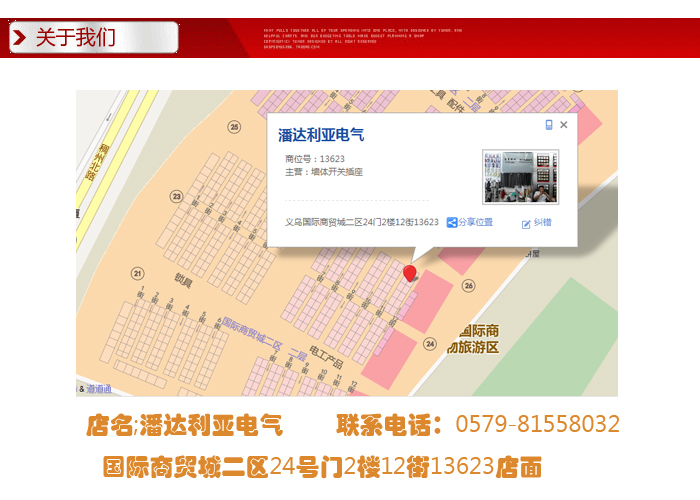Click the phone number 0579-81558032
The image size is (700, 500).
pyautogui.click(x=537, y=424)
